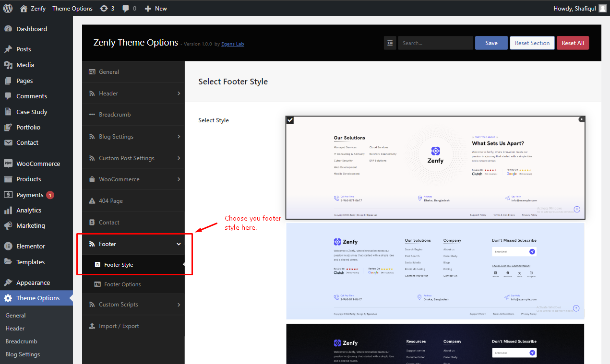Open the Import / Export tab
Screen dimensions: 610x364
pyautogui.click(x=133, y=326)
